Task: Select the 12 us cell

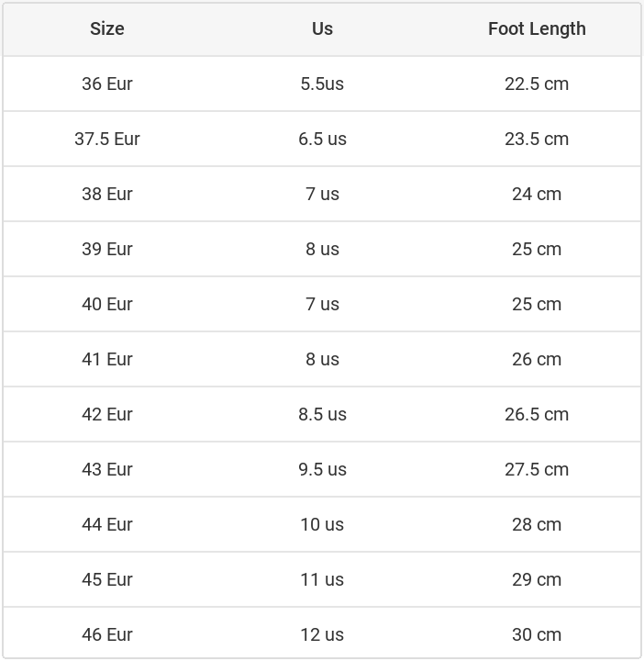Action: pyautogui.click(x=322, y=634)
